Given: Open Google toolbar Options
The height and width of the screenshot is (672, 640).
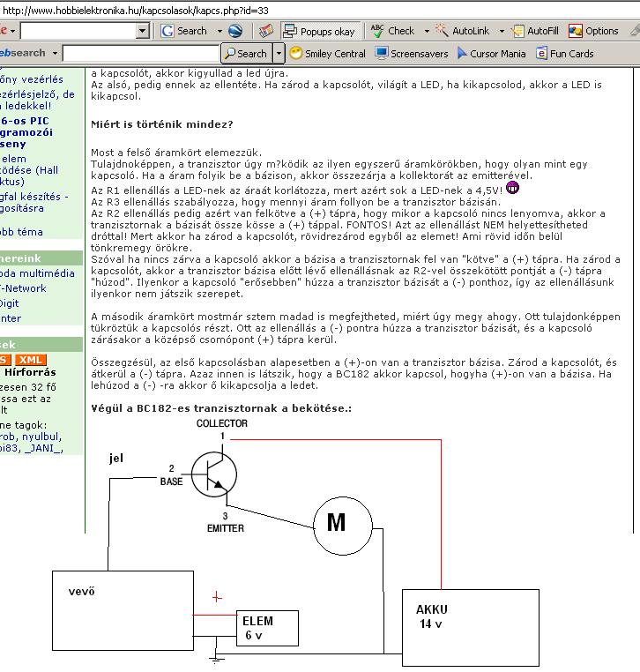Looking at the screenshot, I should (x=593, y=31).
